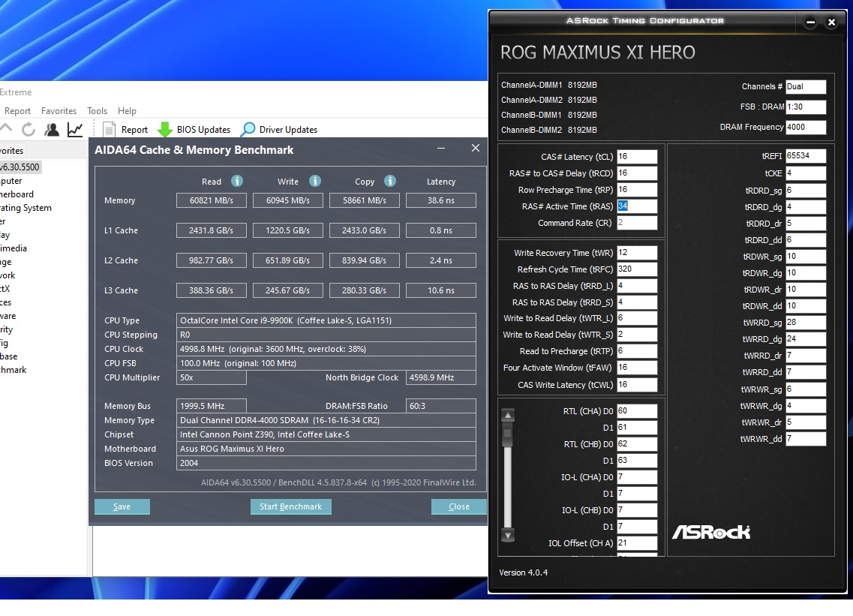Click the Refresh arrow icon in AIDA64 toolbar
853x616 pixels.
click(29, 129)
